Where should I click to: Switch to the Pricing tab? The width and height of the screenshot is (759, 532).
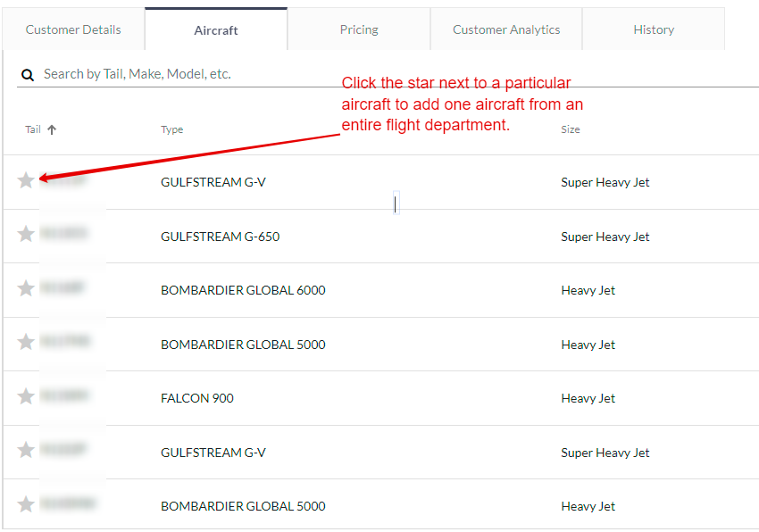pyautogui.click(x=359, y=29)
